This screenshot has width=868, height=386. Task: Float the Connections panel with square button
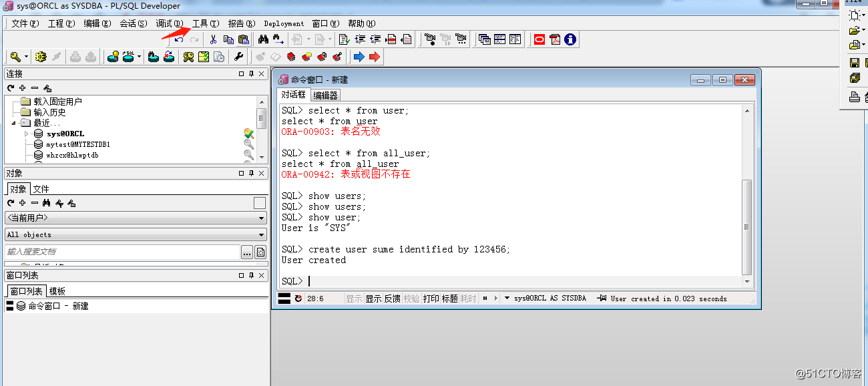point(241,74)
